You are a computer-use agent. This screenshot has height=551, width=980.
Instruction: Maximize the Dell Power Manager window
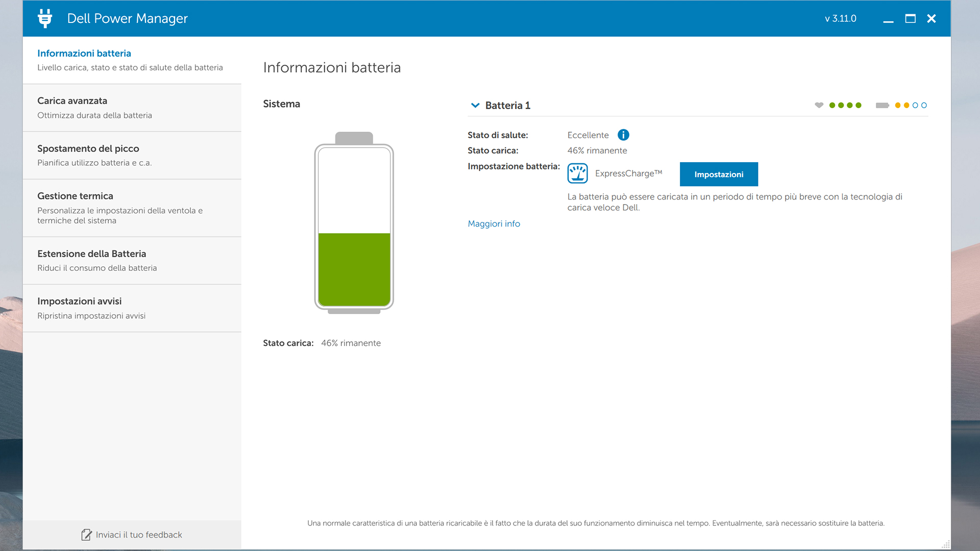pos(910,18)
